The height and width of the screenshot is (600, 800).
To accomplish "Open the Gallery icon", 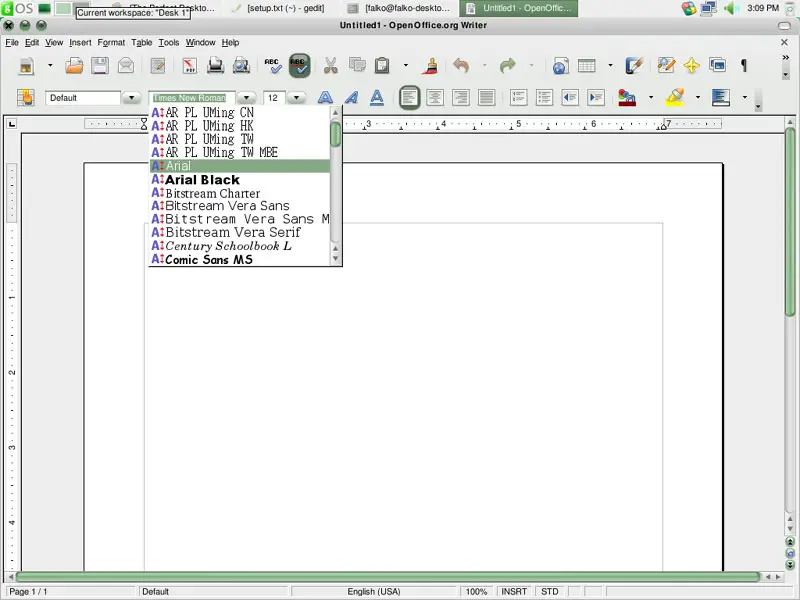I will click(x=717, y=66).
